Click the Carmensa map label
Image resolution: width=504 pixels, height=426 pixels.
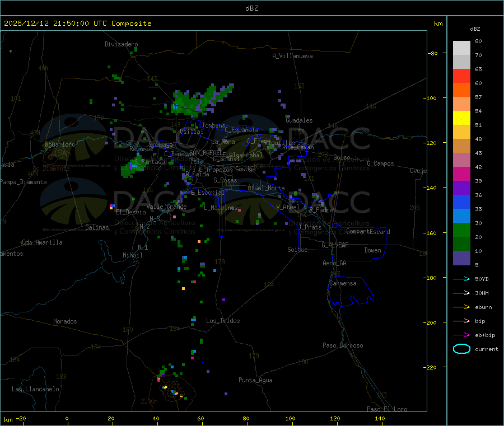pos(343,283)
